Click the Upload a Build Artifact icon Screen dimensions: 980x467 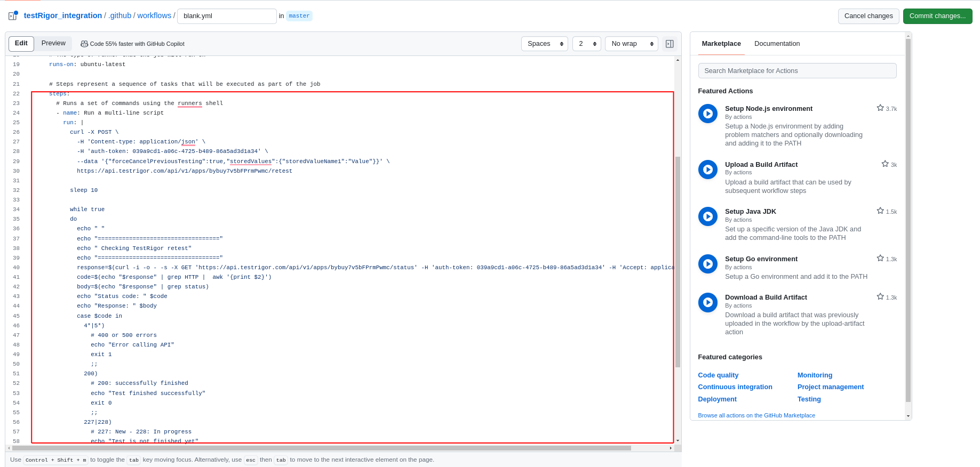coord(707,170)
